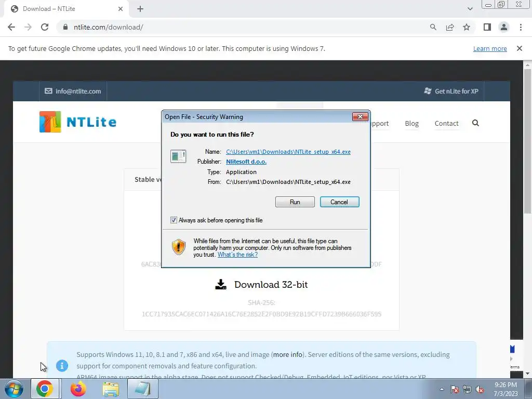Close the Security Warning dialog with its X button

[360, 117]
